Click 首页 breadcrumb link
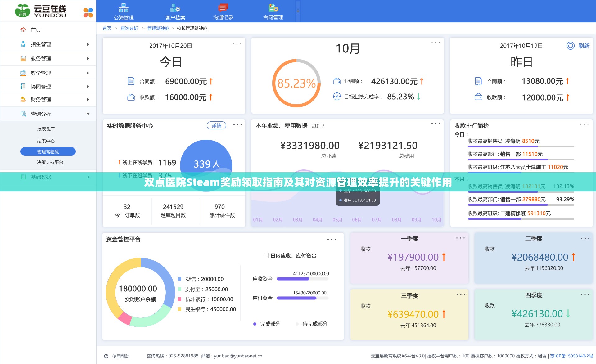Image resolution: width=596 pixels, height=364 pixels. [x=107, y=28]
